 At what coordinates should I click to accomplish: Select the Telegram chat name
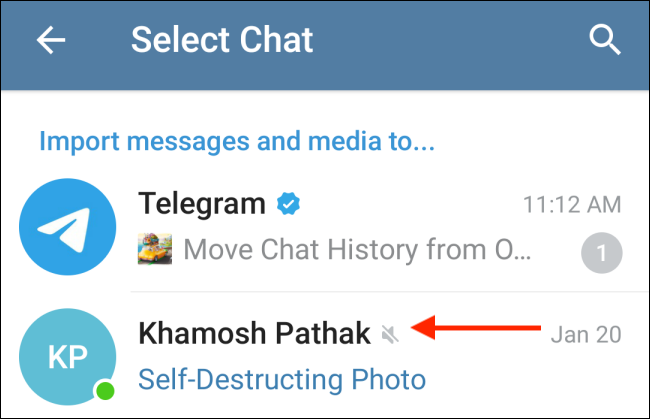point(202,204)
